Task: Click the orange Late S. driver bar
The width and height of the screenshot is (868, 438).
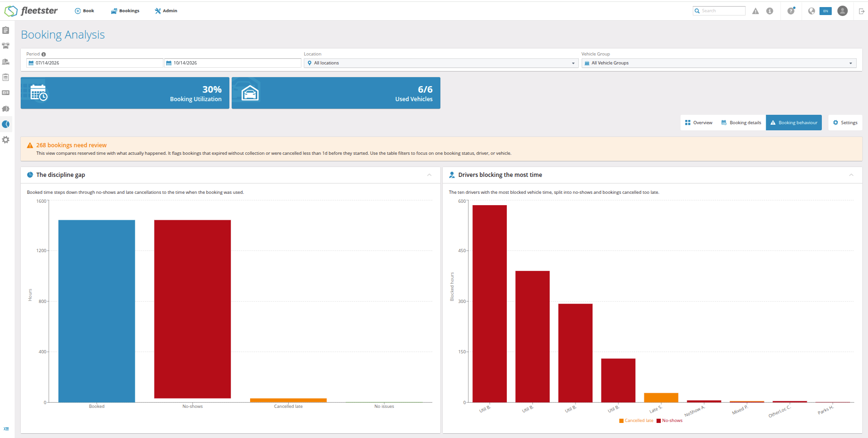Action: [x=661, y=398]
